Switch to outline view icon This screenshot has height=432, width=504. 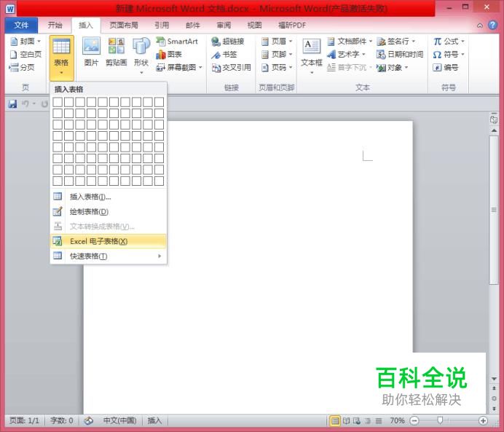click(368, 420)
